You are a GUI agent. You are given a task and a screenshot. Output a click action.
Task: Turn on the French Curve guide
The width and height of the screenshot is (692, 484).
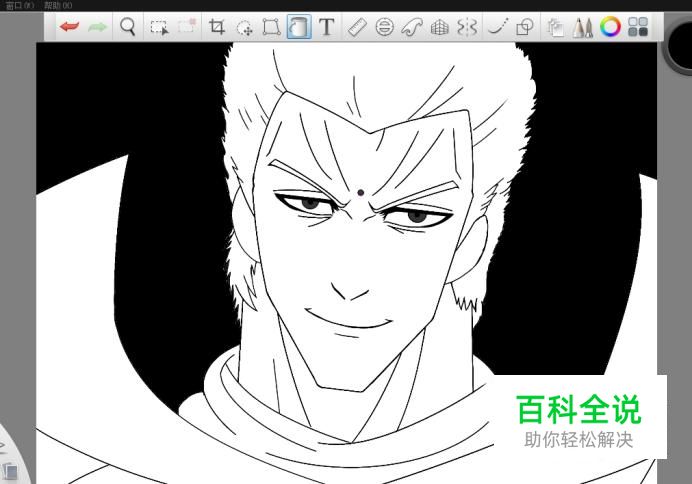[412, 27]
